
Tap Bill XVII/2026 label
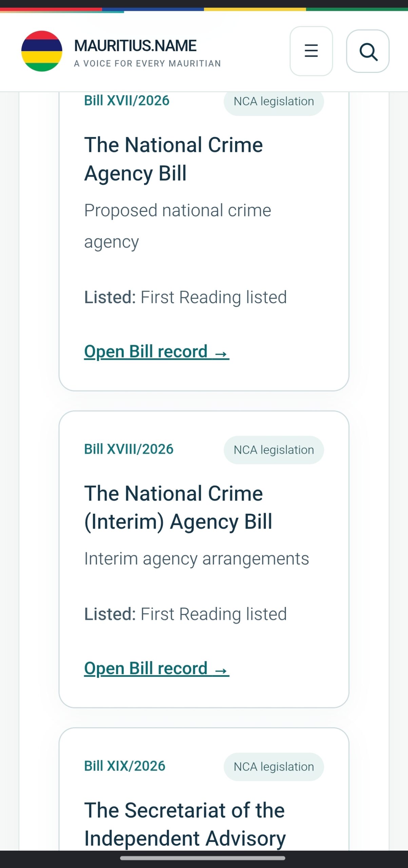tap(127, 101)
